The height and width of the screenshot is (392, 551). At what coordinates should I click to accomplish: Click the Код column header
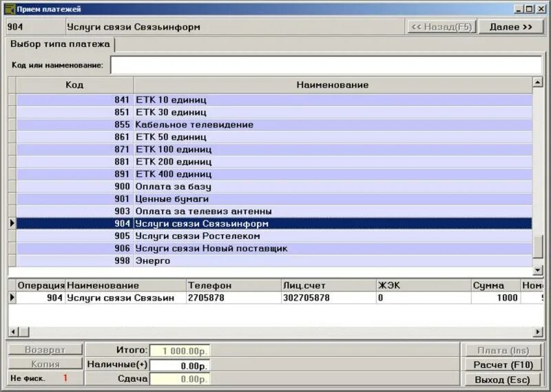[x=75, y=85]
